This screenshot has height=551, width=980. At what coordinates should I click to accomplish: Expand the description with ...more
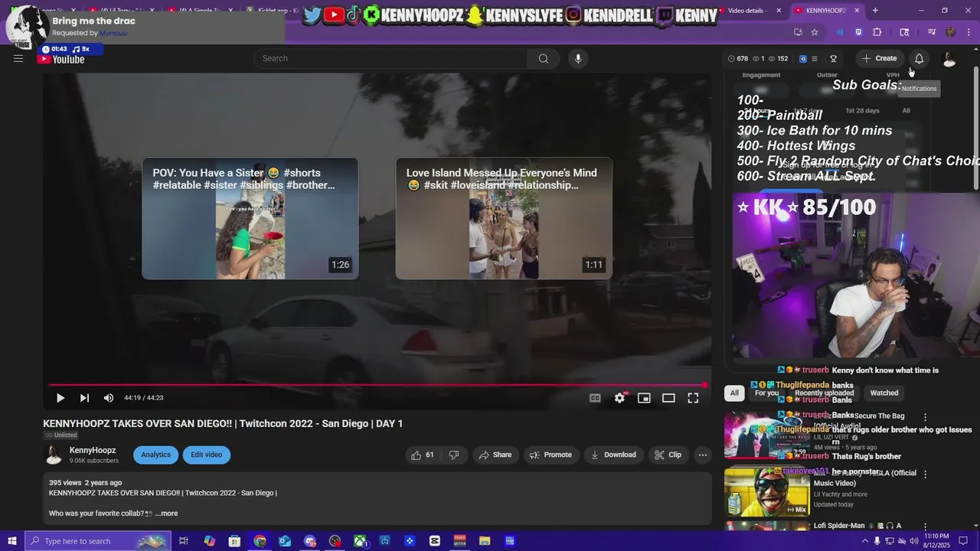167,514
